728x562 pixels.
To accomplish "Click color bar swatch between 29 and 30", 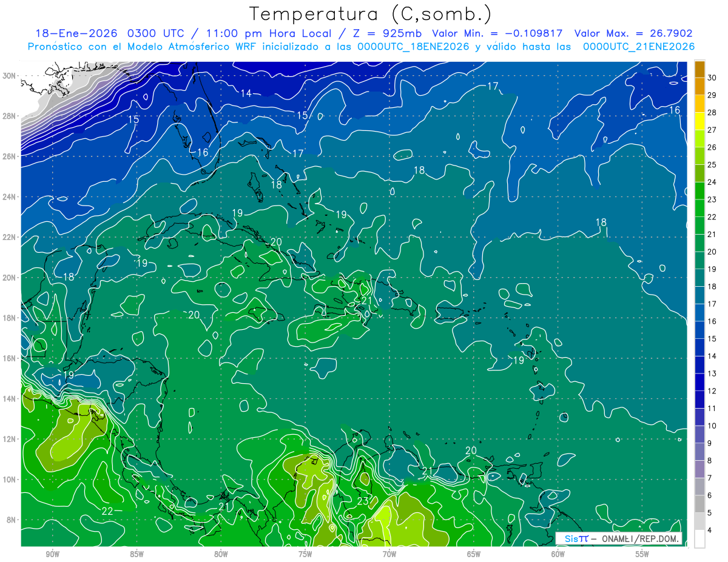I will point(699,85).
